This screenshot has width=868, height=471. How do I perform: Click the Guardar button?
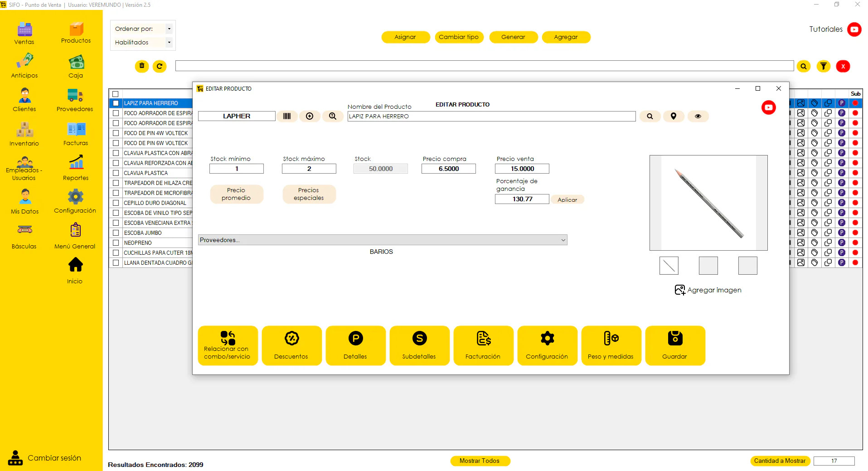click(675, 345)
